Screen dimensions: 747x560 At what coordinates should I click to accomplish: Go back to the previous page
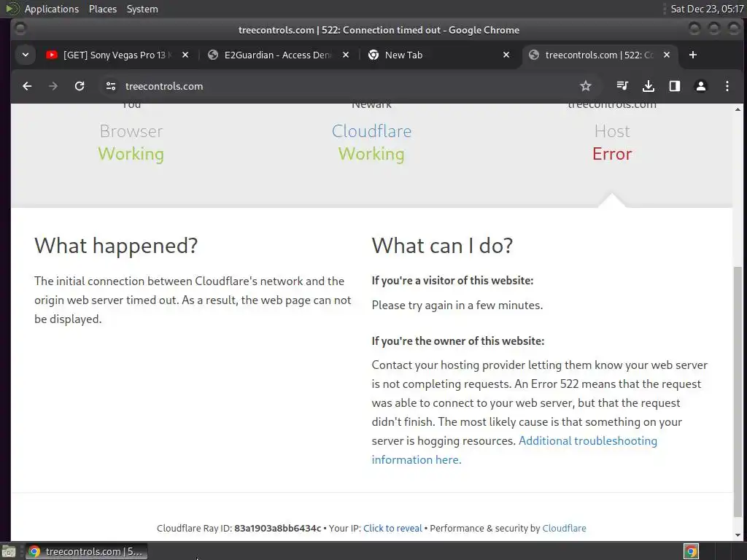pyautogui.click(x=27, y=86)
